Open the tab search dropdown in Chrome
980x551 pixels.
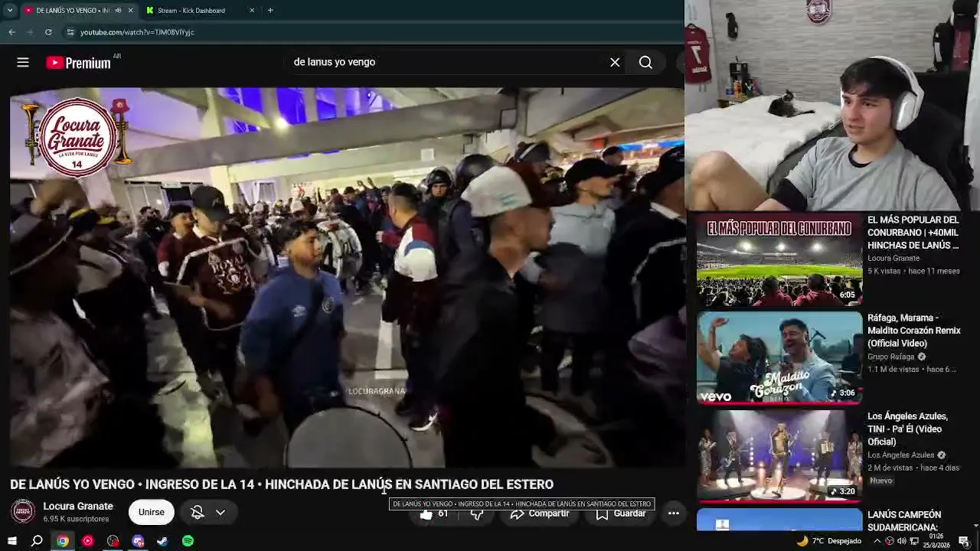pyautogui.click(x=9, y=10)
